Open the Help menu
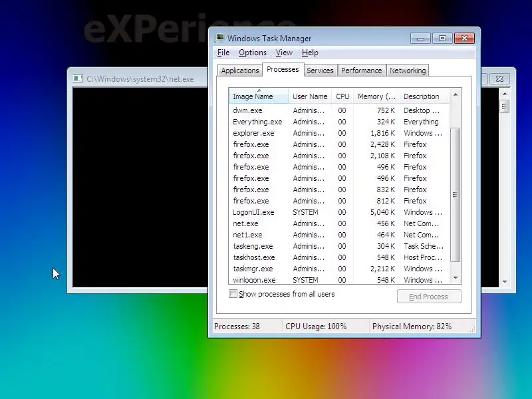The width and height of the screenshot is (532, 399). click(x=310, y=53)
